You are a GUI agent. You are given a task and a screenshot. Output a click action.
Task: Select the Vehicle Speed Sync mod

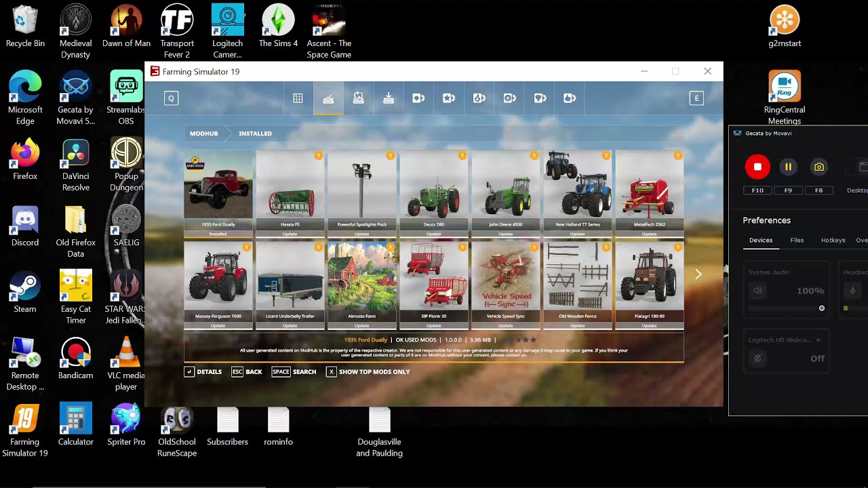click(506, 285)
